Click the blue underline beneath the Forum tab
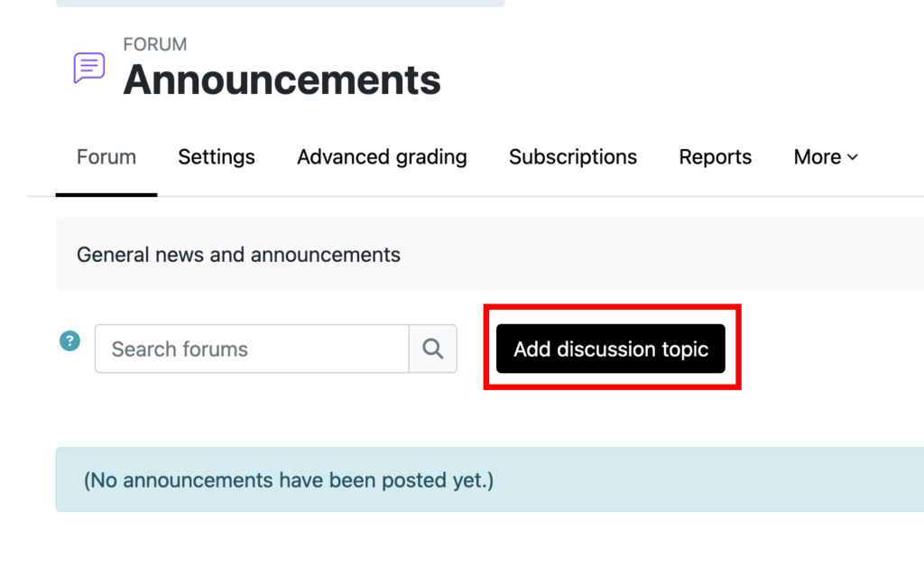Viewport: 924px width, 578px height. pyautogui.click(x=106, y=194)
